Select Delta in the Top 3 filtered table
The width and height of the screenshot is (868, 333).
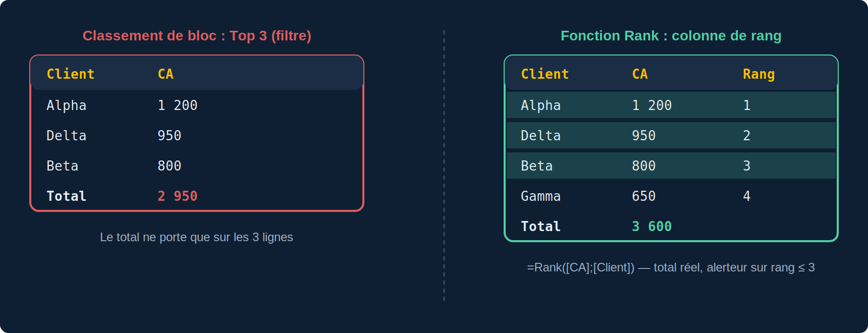click(67, 136)
